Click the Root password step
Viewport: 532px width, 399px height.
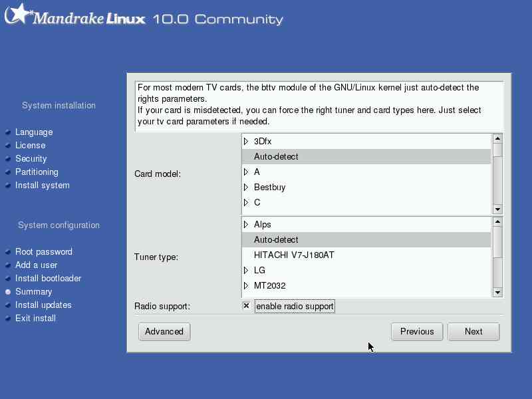(44, 252)
